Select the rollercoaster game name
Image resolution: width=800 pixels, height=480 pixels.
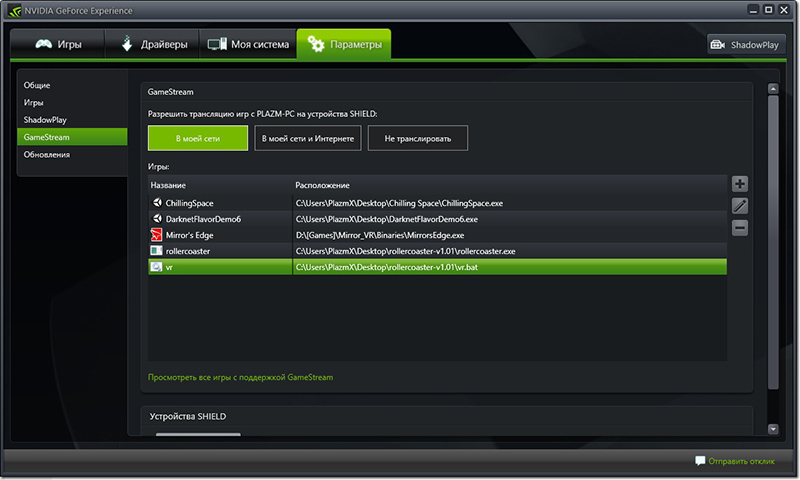coord(188,251)
